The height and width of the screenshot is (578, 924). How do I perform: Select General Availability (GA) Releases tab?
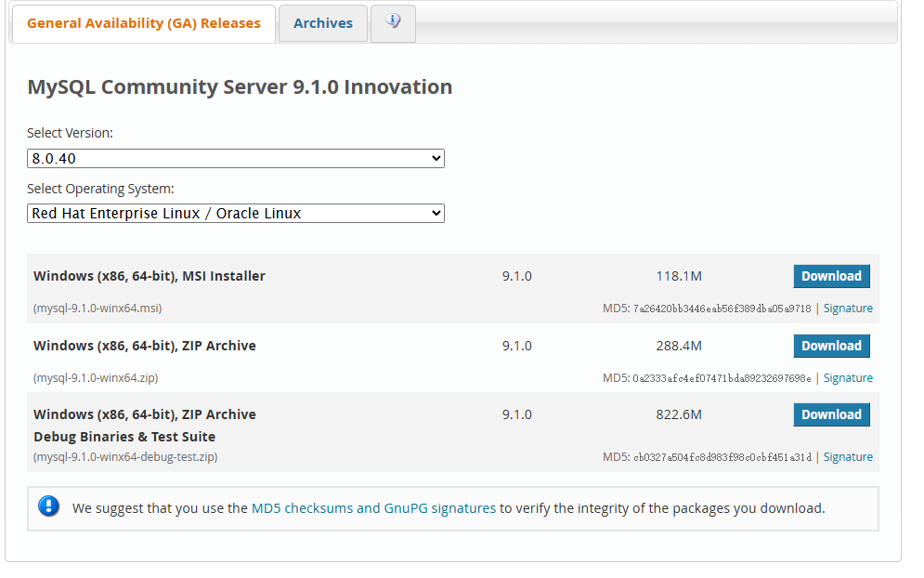coord(144,23)
